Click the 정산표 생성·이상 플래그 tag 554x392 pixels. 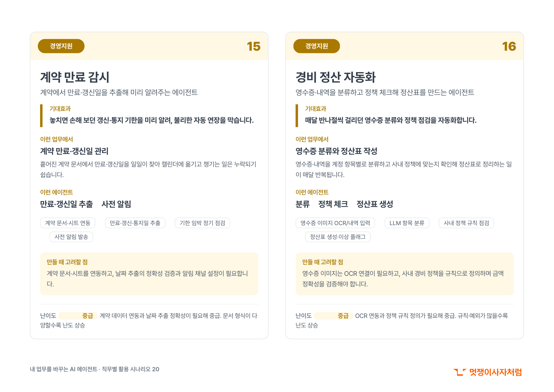click(x=338, y=237)
